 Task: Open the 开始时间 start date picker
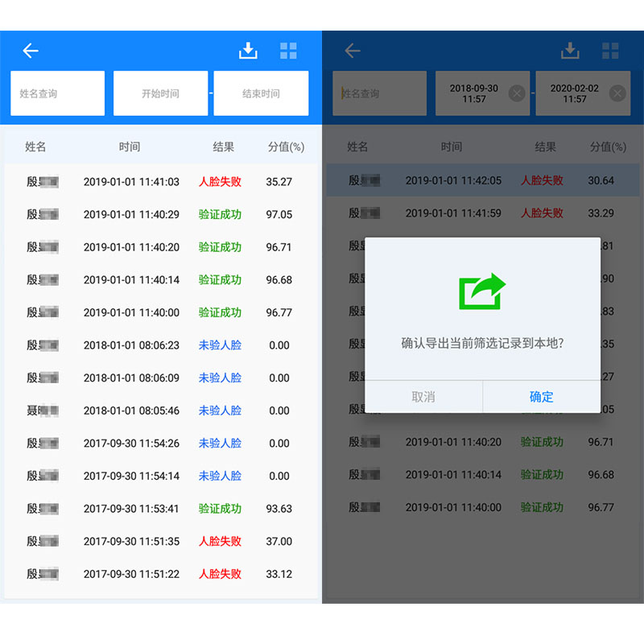[160, 93]
